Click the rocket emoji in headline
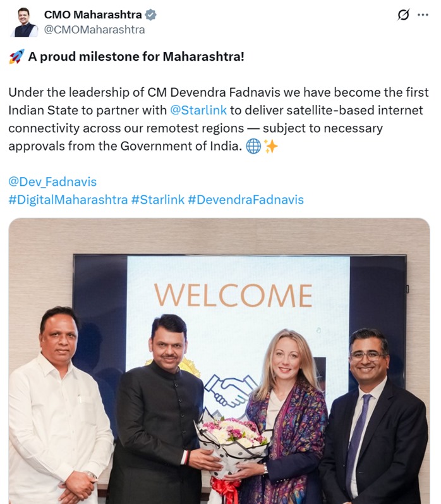 click(16, 56)
